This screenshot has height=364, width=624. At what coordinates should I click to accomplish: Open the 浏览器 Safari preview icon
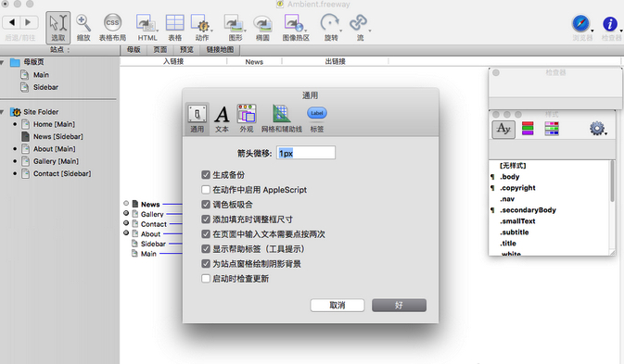point(580,24)
